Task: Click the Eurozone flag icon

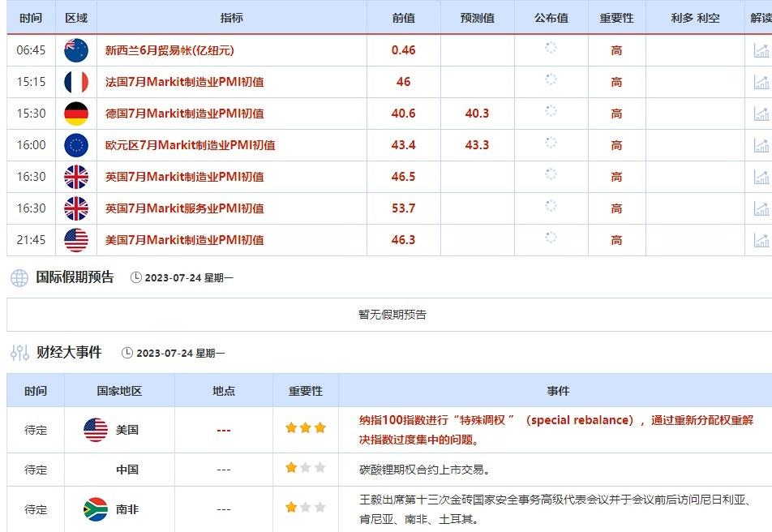Action: click(x=76, y=145)
